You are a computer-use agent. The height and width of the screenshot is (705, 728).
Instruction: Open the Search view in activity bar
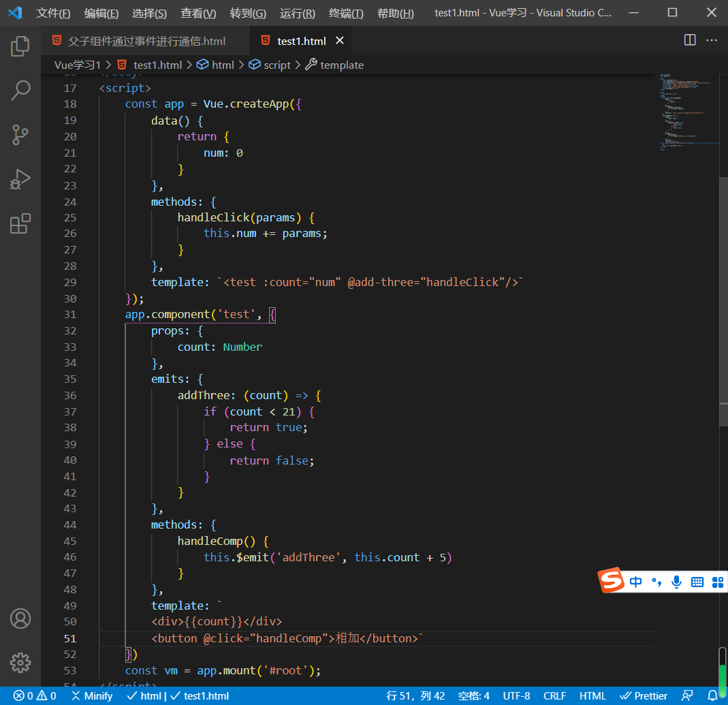click(x=20, y=91)
